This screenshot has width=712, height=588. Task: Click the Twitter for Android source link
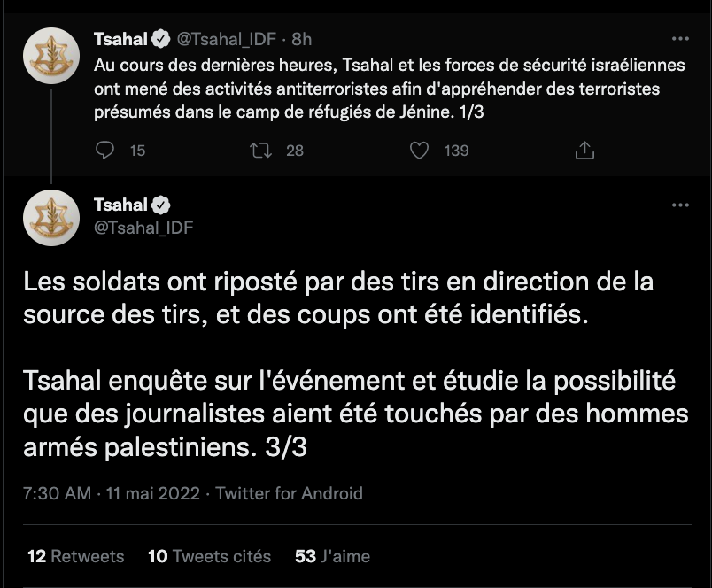290,493
